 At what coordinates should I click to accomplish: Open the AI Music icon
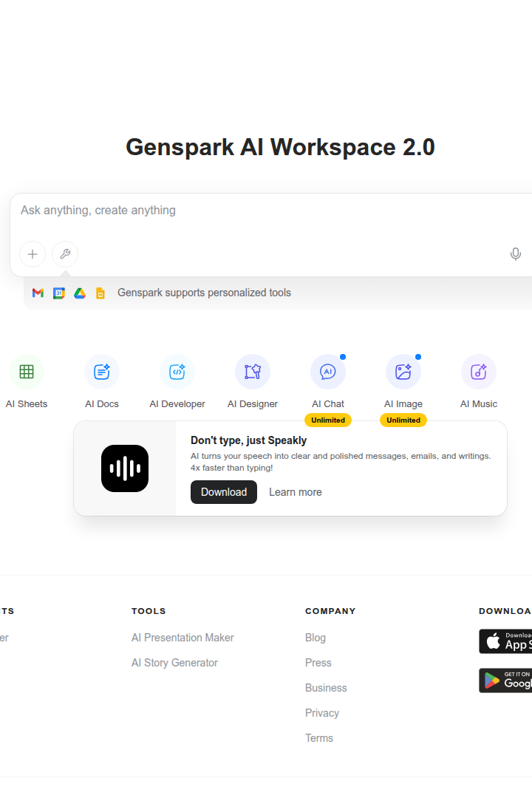479,372
